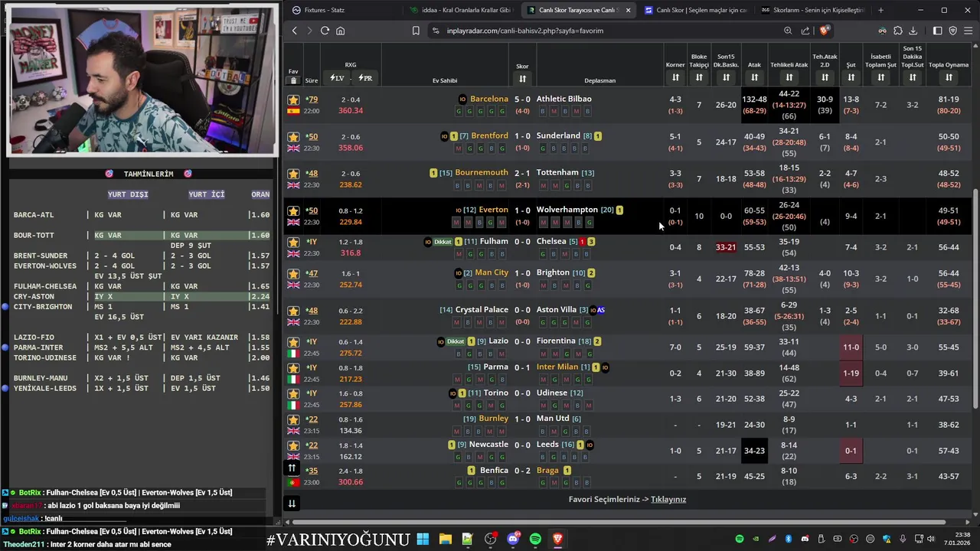The height and width of the screenshot is (551, 980).
Task: Click the trash icon under Fav header
Action: click(293, 80)
